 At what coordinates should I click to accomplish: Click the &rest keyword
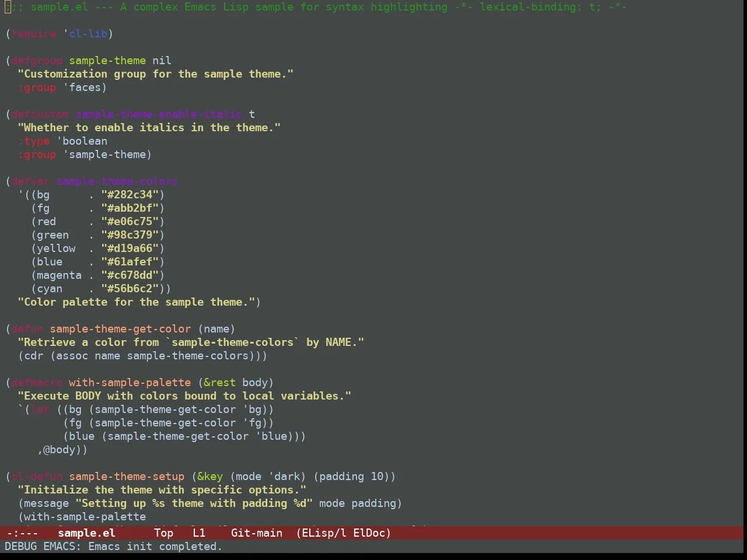219,383
